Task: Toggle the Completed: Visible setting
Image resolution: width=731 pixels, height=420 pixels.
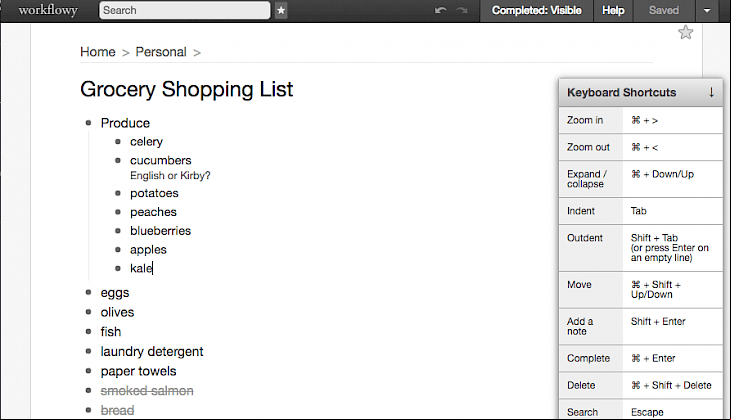Action: (536, 10)
